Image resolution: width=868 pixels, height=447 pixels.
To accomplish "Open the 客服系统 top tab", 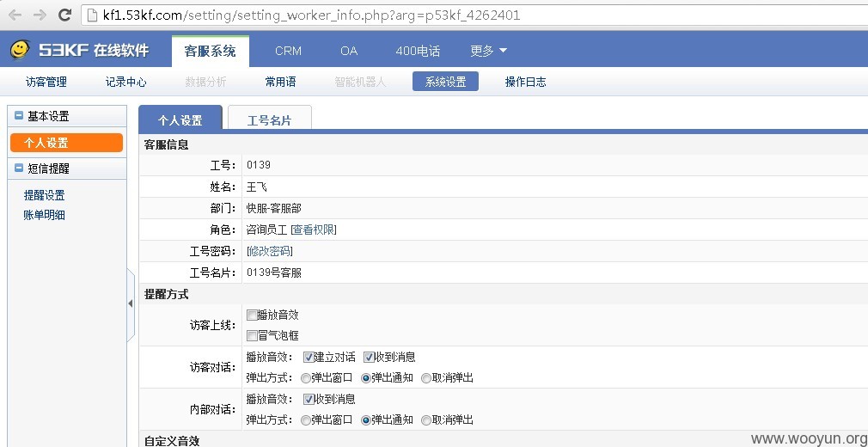I will point(211,51).
